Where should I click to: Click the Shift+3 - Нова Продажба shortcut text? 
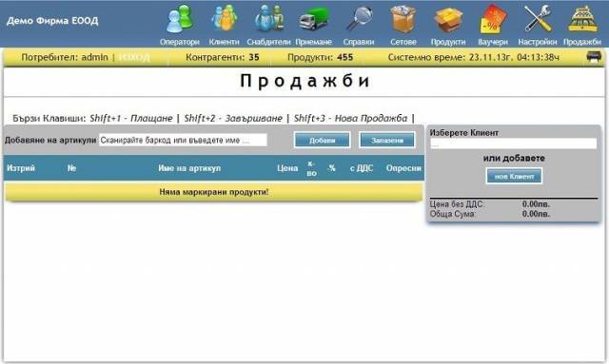350,118
